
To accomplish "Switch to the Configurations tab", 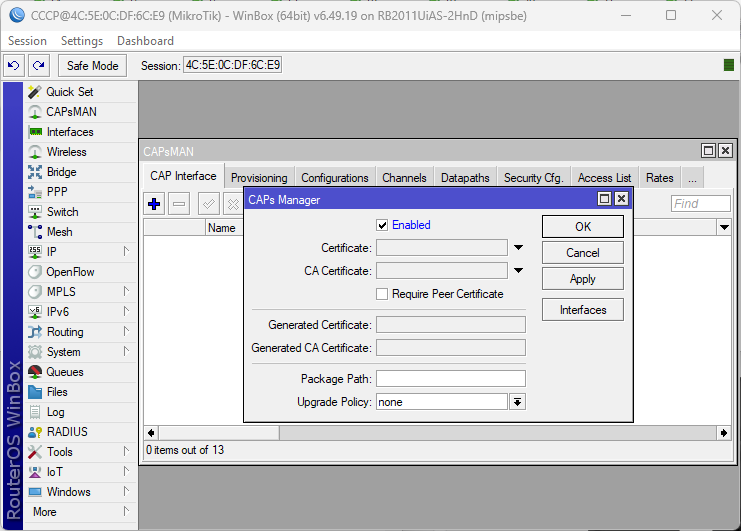I will coord(335,178).
